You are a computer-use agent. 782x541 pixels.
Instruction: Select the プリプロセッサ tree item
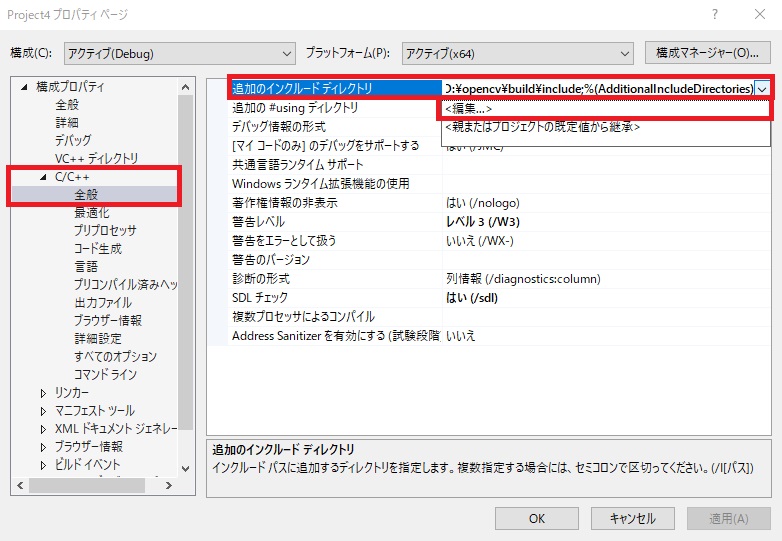[105, 230]
